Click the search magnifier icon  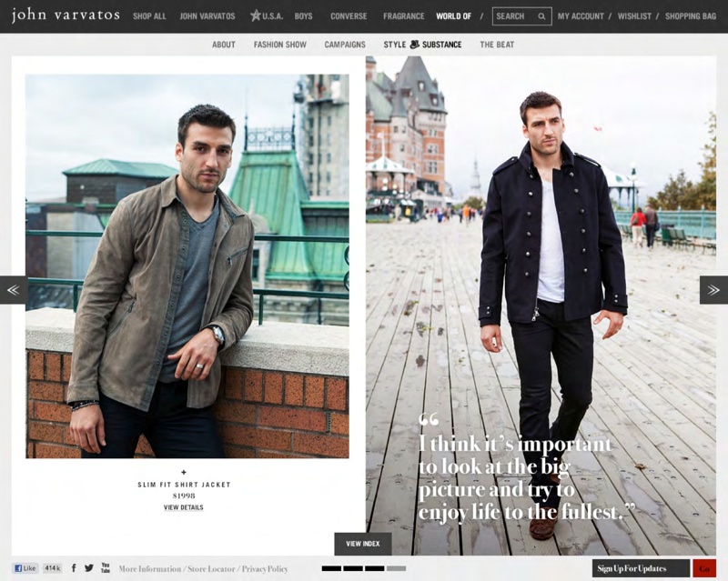tap(541, 16)
